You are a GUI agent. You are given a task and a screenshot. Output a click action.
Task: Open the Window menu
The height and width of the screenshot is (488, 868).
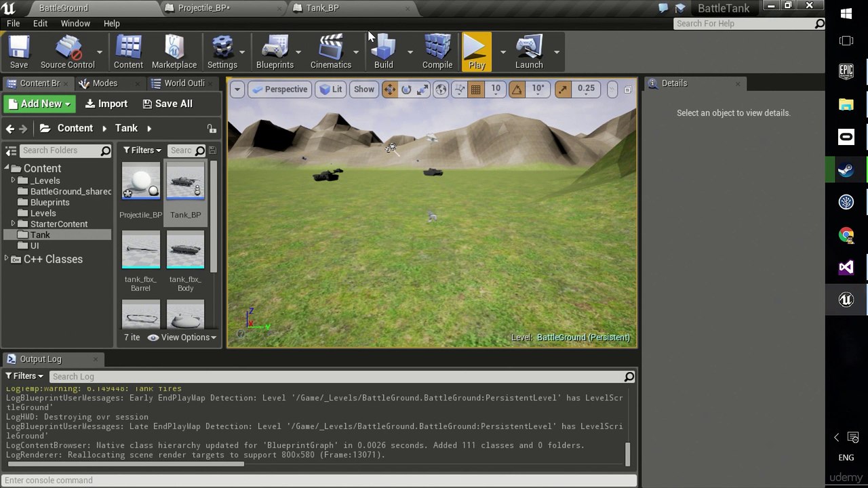coord(75,24)
